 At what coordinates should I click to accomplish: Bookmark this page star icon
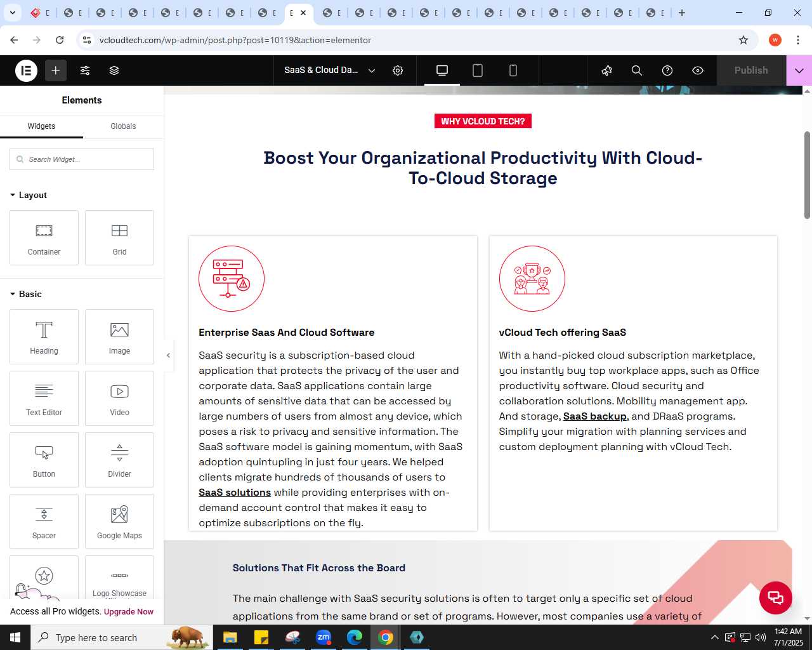(x=743, y=40)
